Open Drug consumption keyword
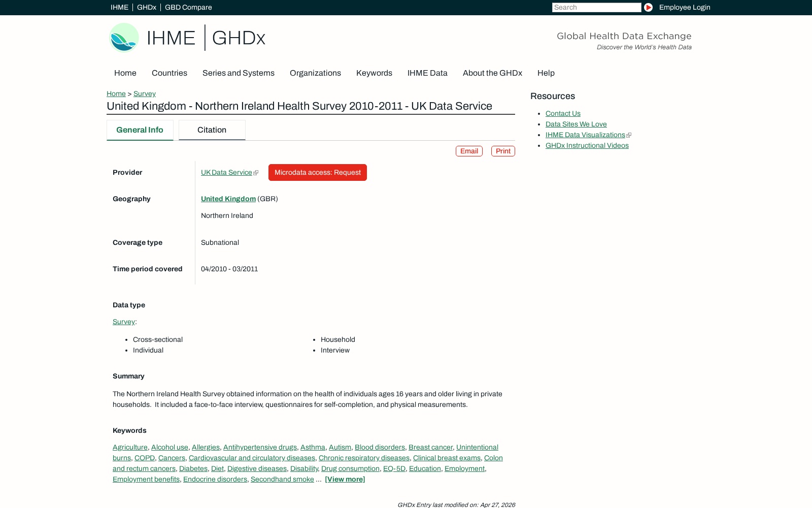The image size is (812, 508). [350, 469]
